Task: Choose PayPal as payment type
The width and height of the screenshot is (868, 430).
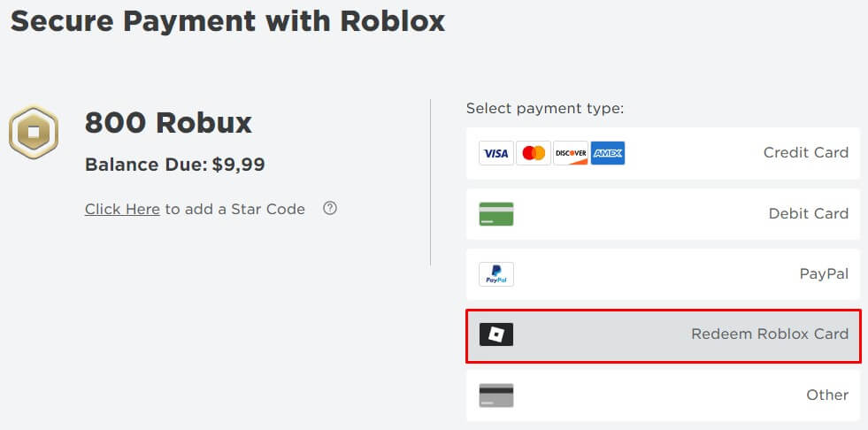Action: click(x=824, y=274)
